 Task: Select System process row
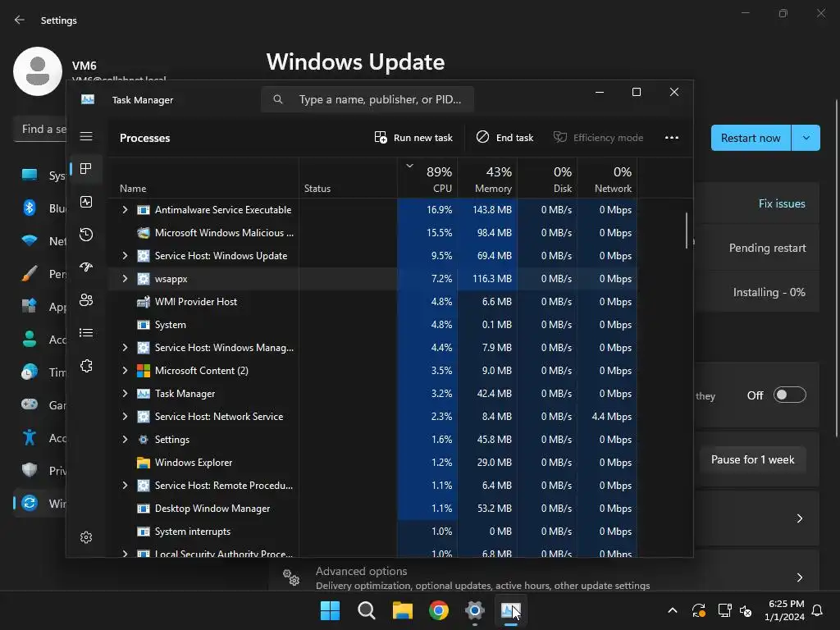point(372,325)
